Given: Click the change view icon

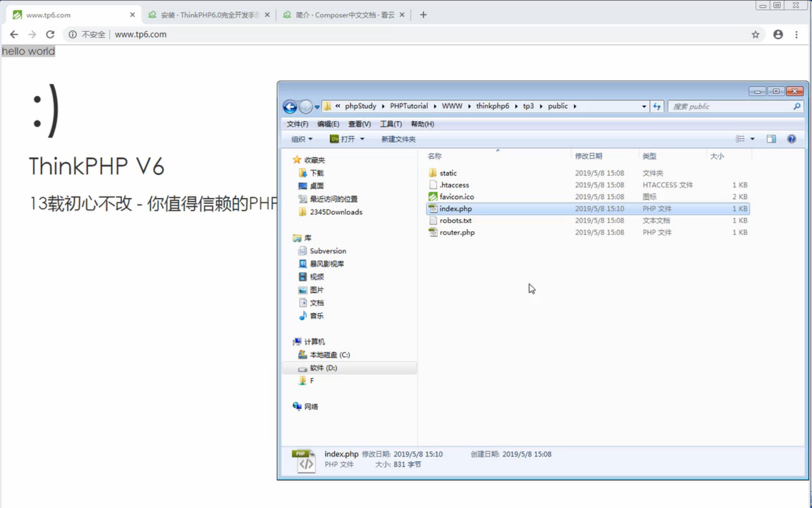Looking at the screenshot, I should point(740,139).
